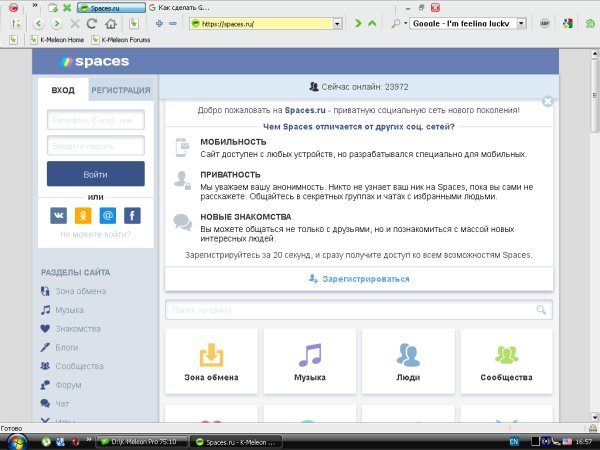Switch to D:\K-Meleon Pro 75.10 taskbar item

(142, 442)
